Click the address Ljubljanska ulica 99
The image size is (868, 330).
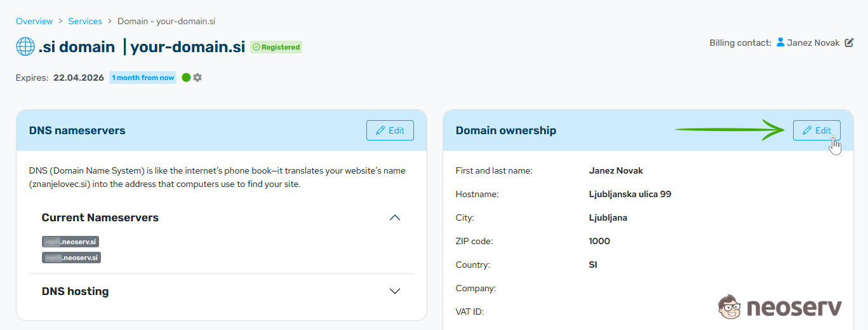pos(630,194)
